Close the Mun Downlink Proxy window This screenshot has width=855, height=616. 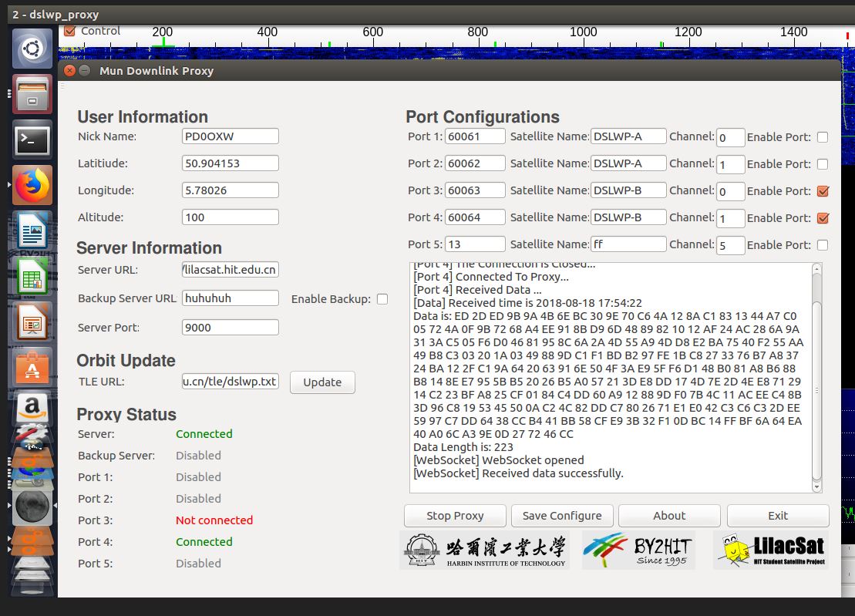pyautogui.click(x=69, y=70)
